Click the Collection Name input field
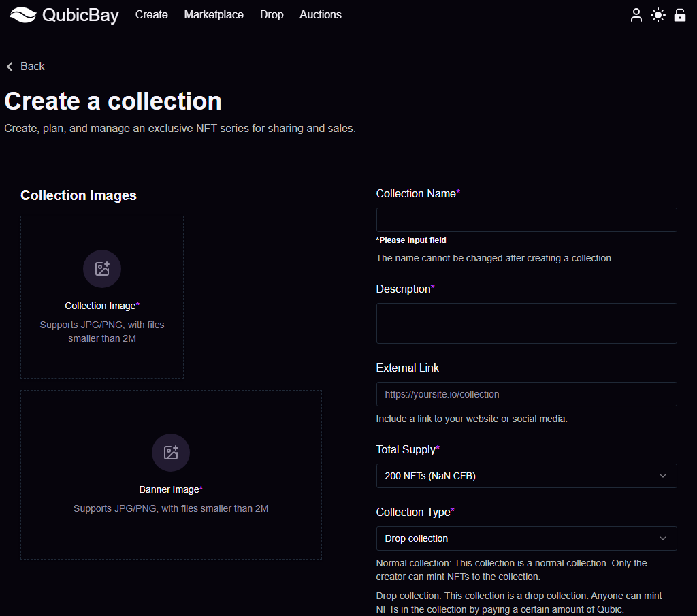Screen dimensions: 697x616 click(526, 219)
